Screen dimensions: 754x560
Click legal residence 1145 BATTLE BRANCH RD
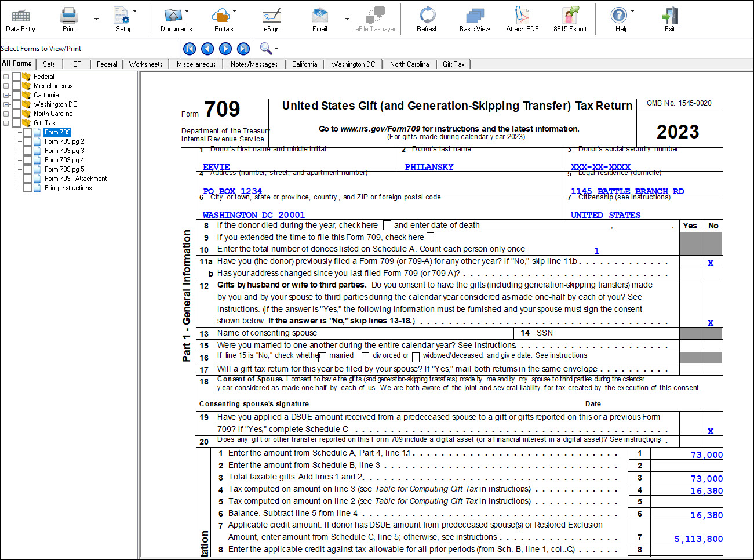pyautogui.click(x=627, y=191)
